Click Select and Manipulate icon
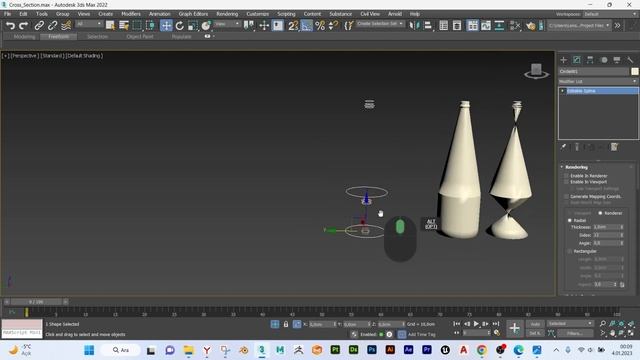The width and height of the screenshot is (640, 360). click(264, 26)
